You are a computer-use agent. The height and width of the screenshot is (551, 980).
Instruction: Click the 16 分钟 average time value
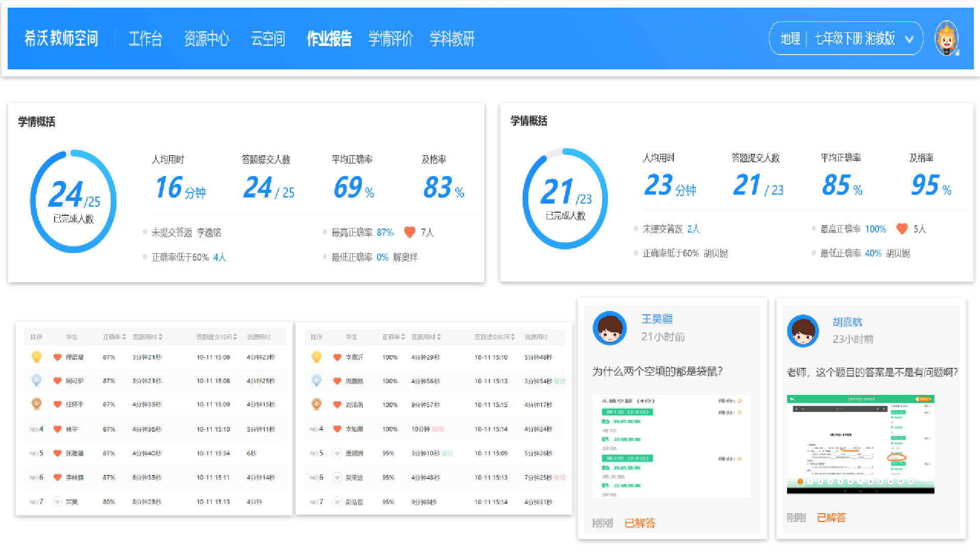pos(181,188)
